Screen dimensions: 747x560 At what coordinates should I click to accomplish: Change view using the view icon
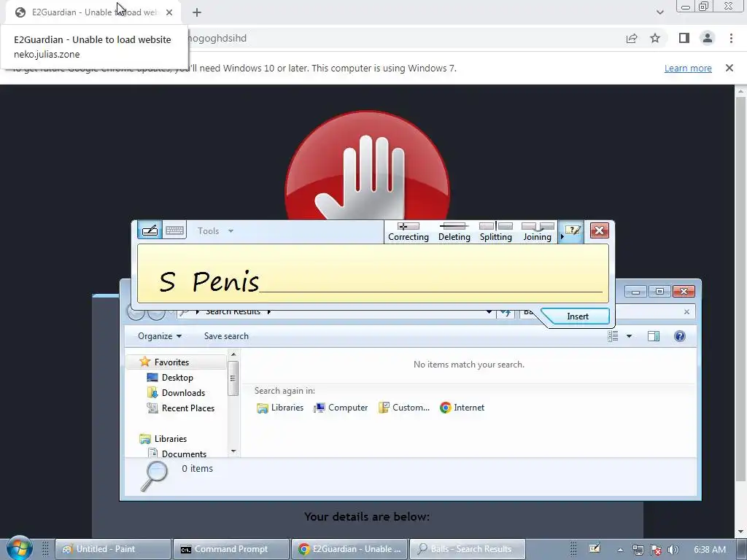click(x=613, y=336)
